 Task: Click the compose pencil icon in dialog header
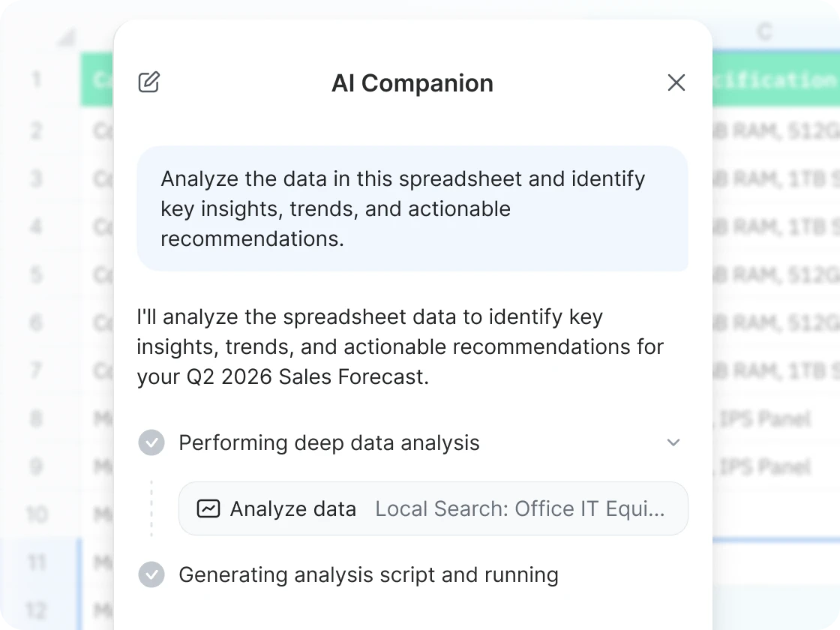pyautogui.click(x=148, y=82)
